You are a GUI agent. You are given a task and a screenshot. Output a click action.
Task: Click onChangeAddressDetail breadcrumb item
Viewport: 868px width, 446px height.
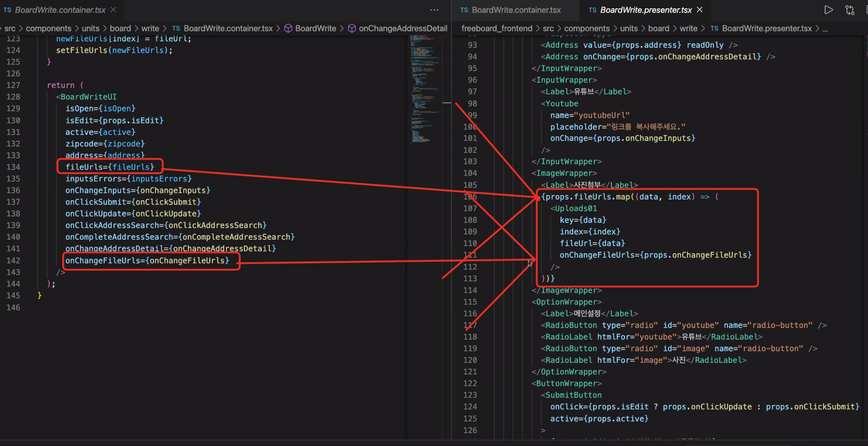pos(403,28)
